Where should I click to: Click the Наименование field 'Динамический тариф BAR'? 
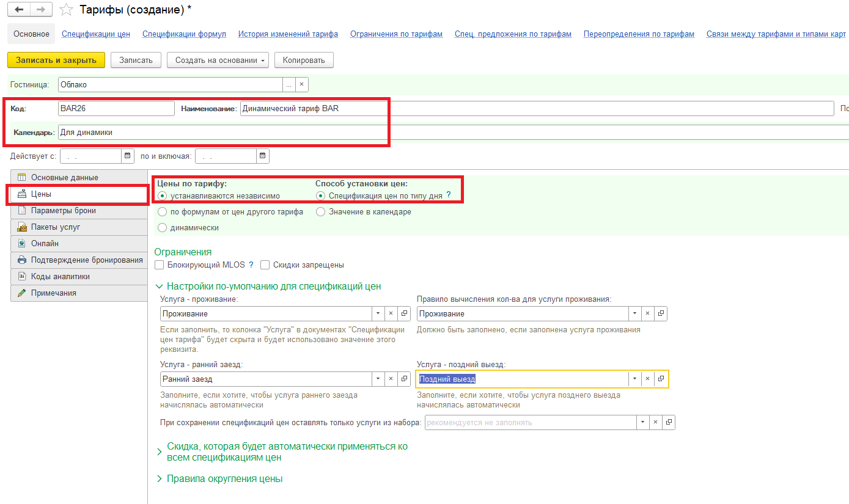pos(537,108)
